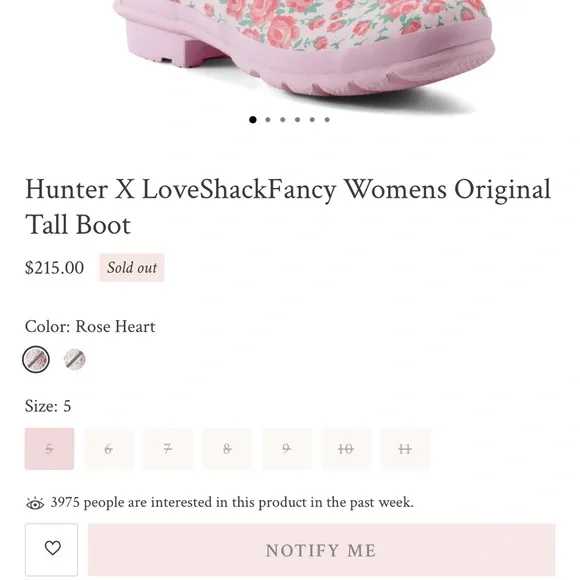580x580 pixels.
Task: Click the Notify Me button
Action: coord(321,550)
